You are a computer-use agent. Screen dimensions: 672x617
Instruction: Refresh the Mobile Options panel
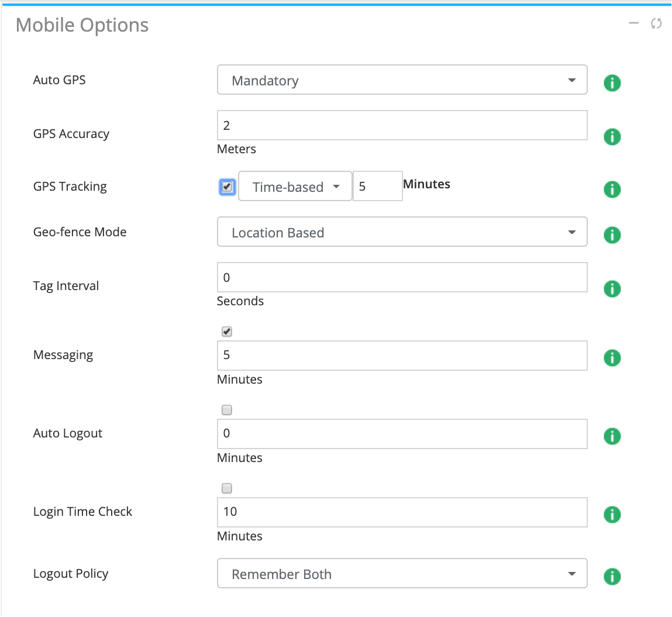656,23
